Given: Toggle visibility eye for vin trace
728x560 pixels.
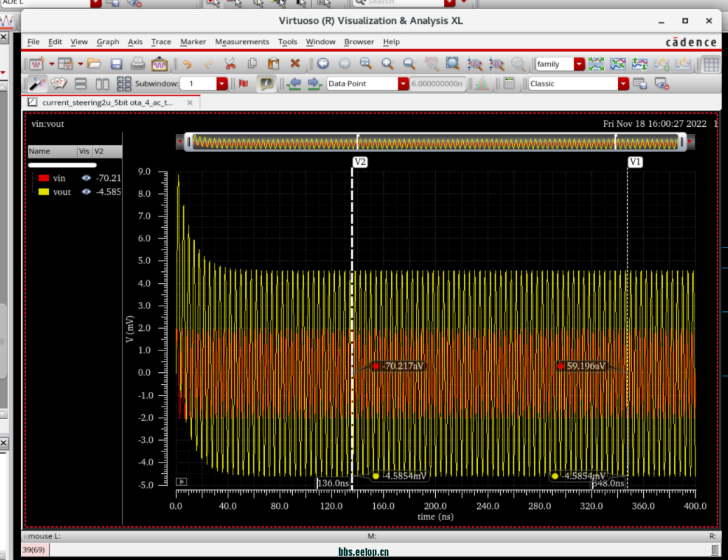Looking at the screenshot, I should point(86,178).
